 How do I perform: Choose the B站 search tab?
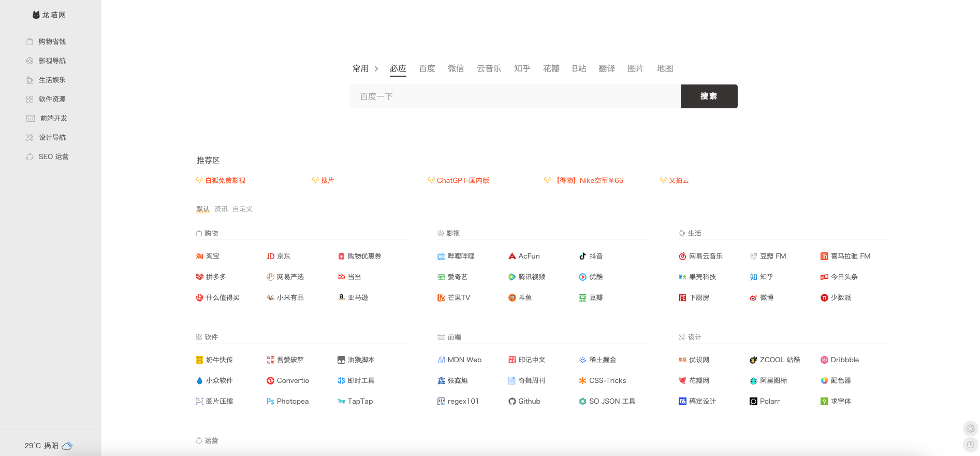tap(579, 68)
